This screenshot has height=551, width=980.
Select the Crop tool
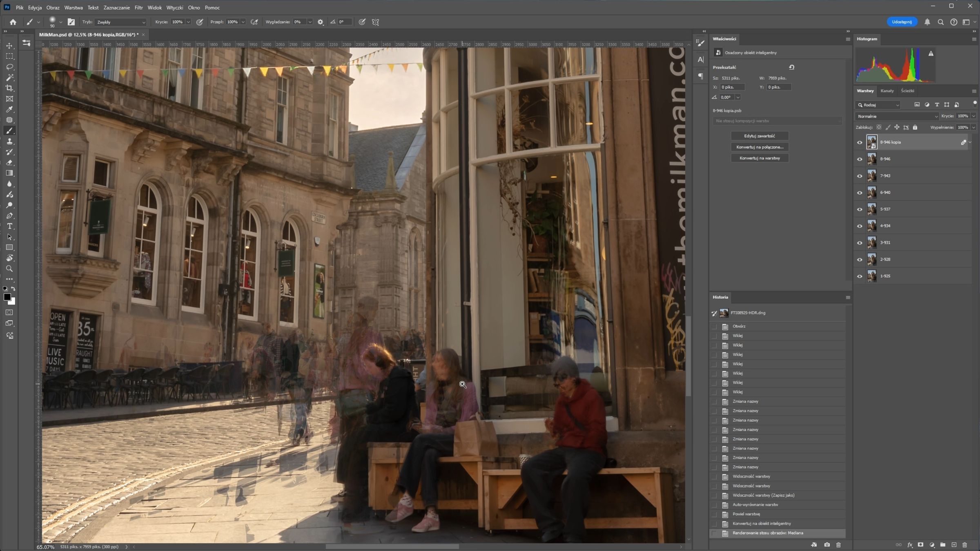coord(9,88)
